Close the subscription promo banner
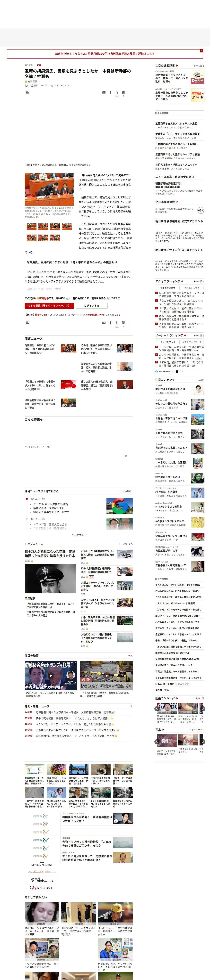The image size is (210, 980). click(x=201, y=51)
